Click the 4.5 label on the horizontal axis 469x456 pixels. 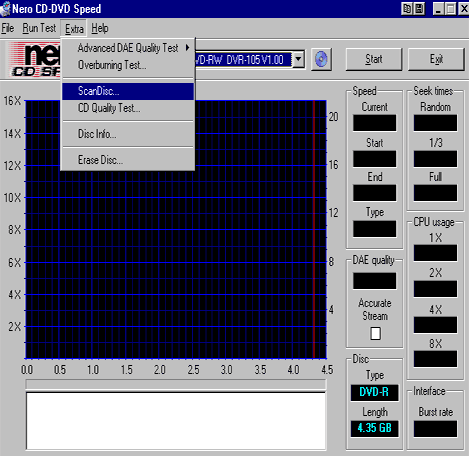click(x=327, y=370)
